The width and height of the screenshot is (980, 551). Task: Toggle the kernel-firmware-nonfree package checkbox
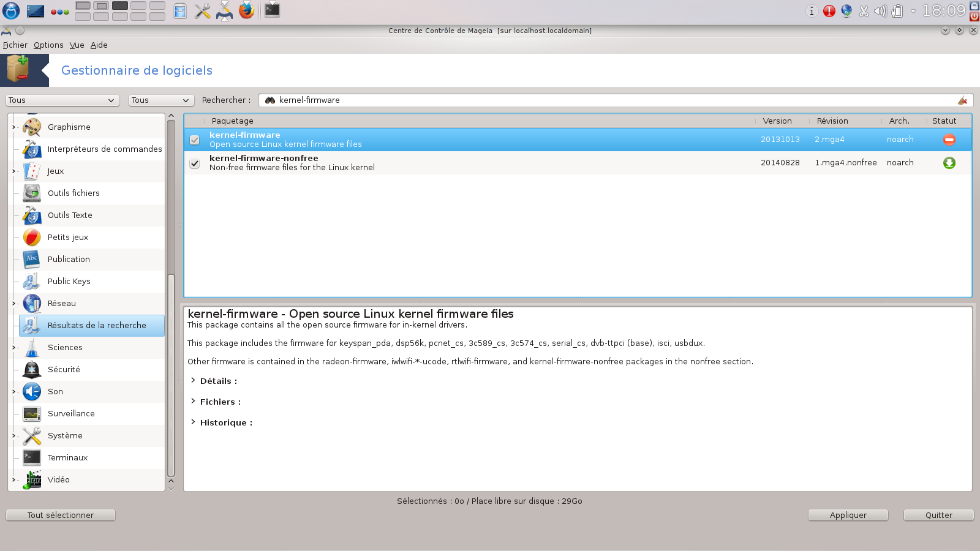[x=195, y=163]
